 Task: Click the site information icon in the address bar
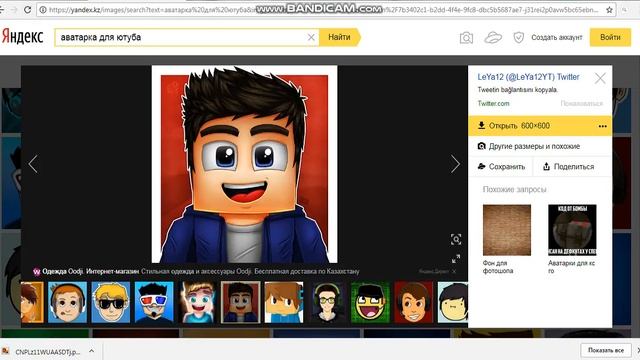pyautogui.click(x=42, y=10)
